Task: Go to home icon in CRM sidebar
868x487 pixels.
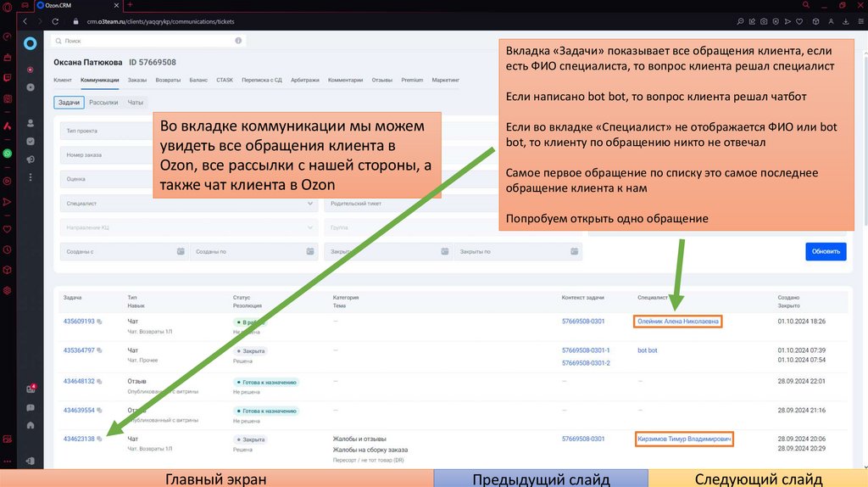Action: click(31, 426)
